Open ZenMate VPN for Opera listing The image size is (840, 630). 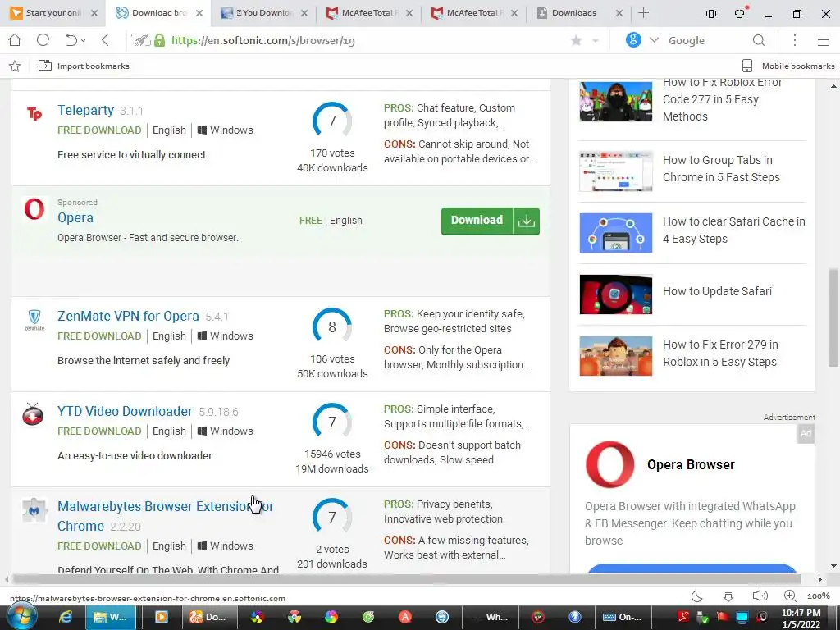point(128,316)
